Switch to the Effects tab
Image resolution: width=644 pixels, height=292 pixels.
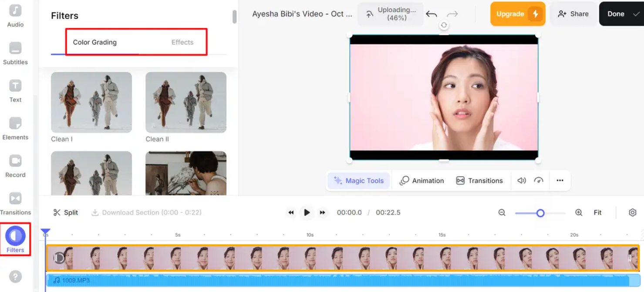click(x=182, y=42)
